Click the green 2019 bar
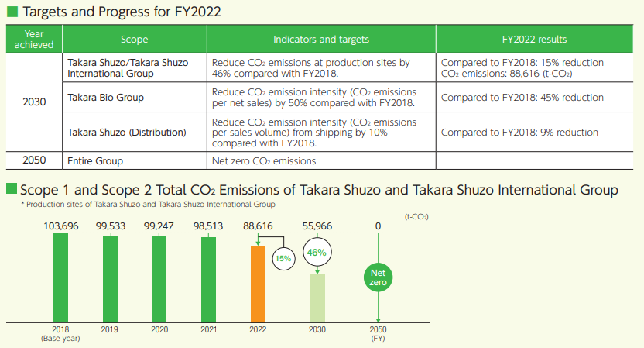Viewport: 644px width, 348px height. (110, 279)
